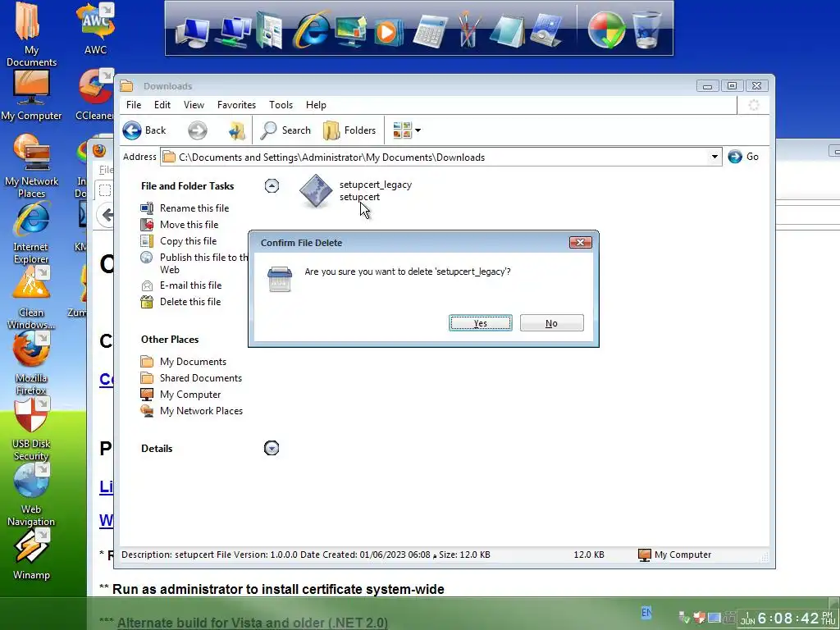Open Notepad from the dock
Screen dimensions: 840x630
click(x=506, y=31)
